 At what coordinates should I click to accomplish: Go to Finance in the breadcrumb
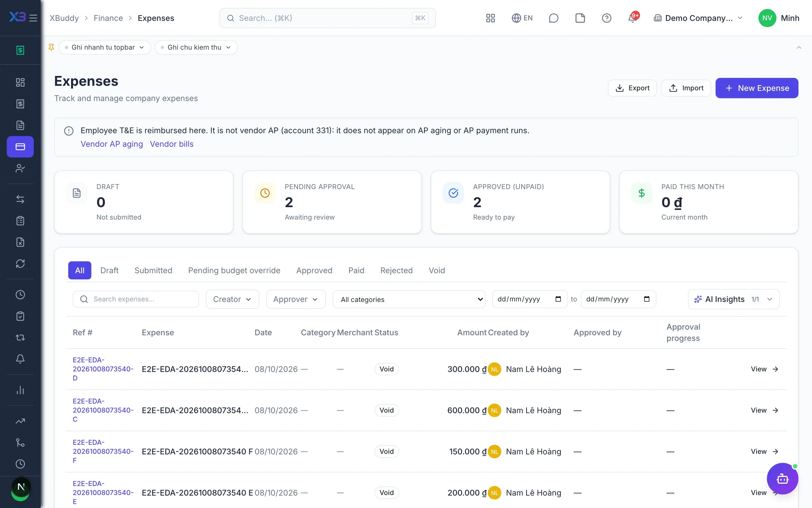(x=108, y=18)
